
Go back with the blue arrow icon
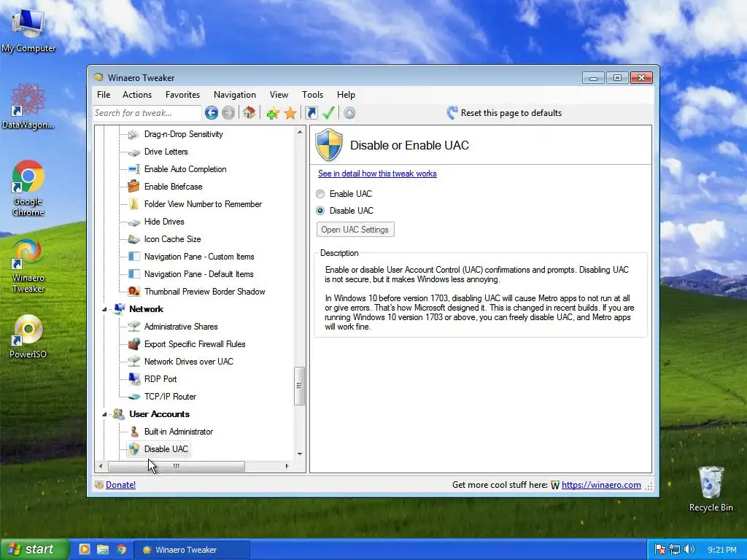212,113
